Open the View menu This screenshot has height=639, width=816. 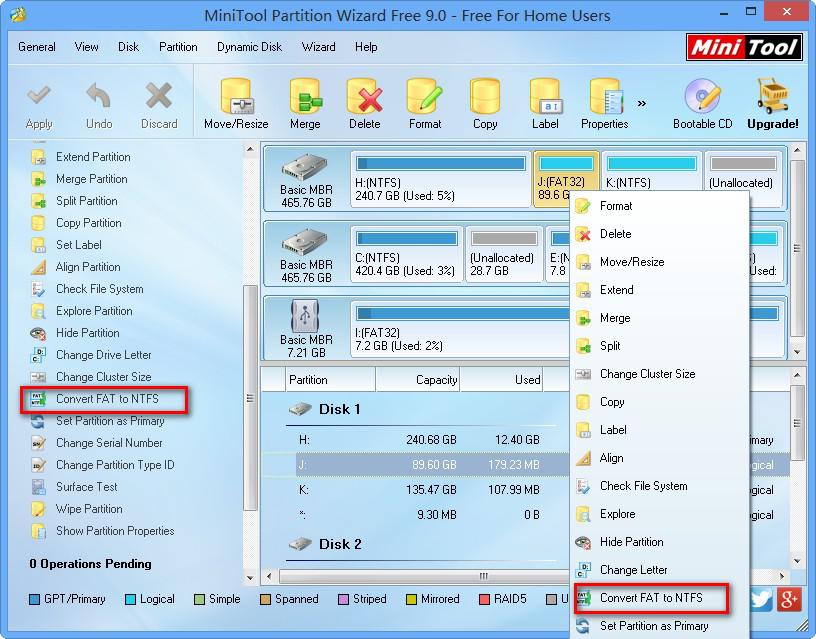pyautogui.click(x=86, y=47)
